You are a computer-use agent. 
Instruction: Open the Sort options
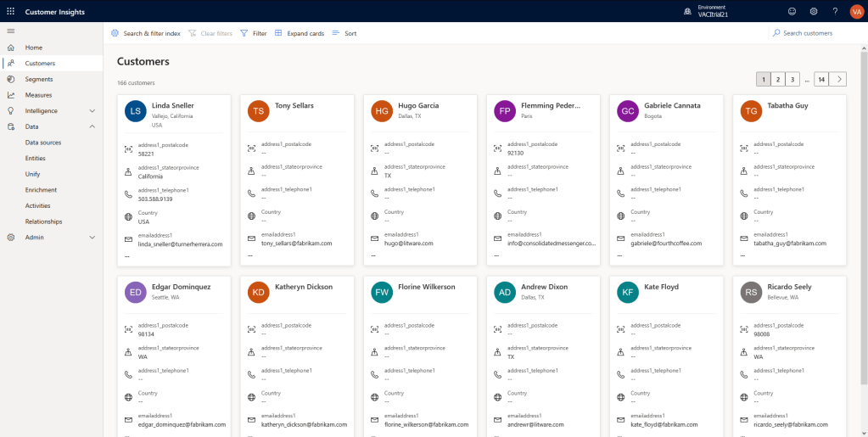tap(344, 33)
